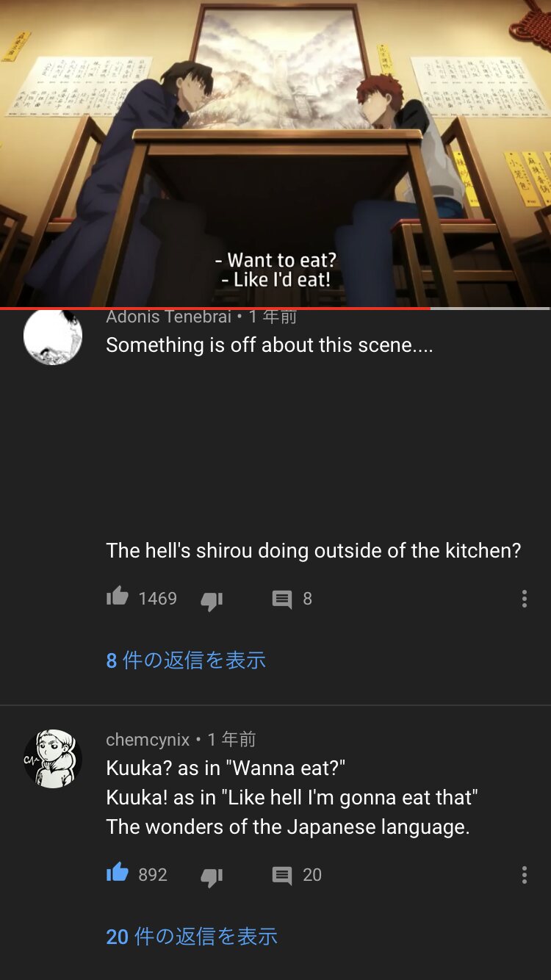Open the Adonis Tenebrai channel name
Image resolution: width=551 pixels, height=980 pixels.
click(x=168, y=317)
